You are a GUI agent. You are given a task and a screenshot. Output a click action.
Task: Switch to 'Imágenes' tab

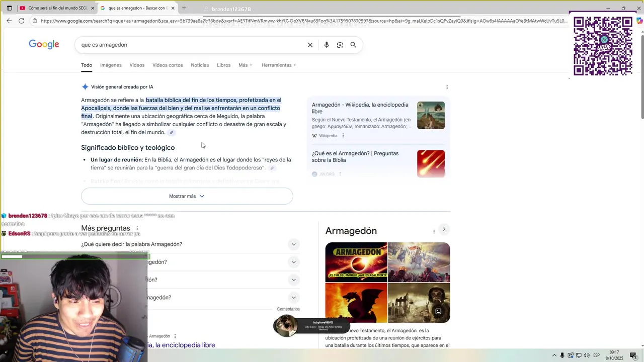click(111, 65)
